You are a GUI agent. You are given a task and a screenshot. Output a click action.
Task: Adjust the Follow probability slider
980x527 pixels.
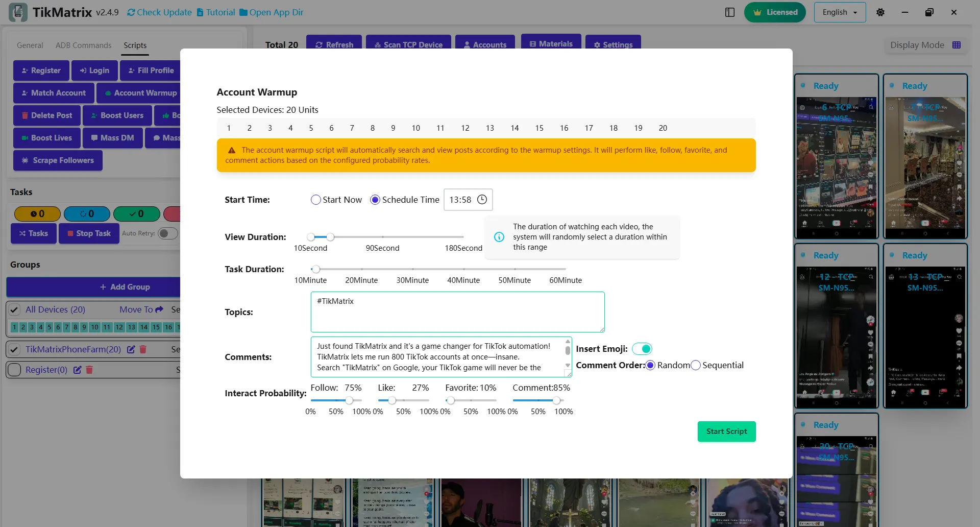pos(349,400)
